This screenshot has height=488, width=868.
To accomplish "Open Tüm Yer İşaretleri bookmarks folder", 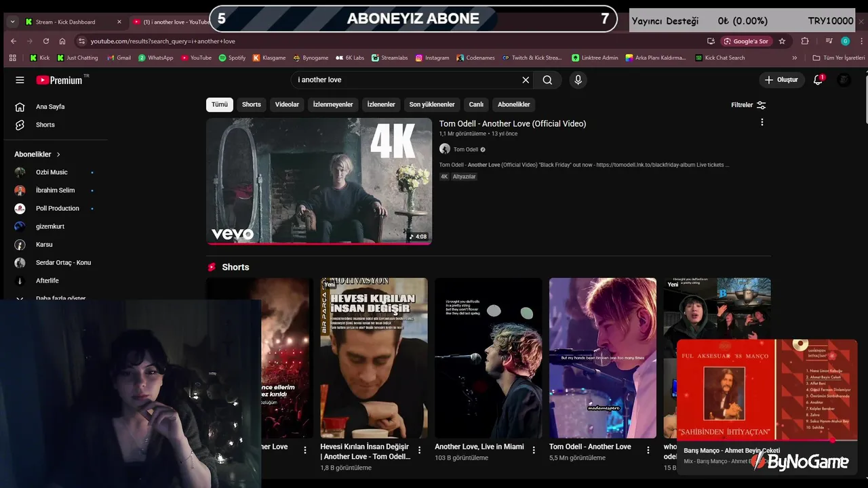I will [838, 58].
